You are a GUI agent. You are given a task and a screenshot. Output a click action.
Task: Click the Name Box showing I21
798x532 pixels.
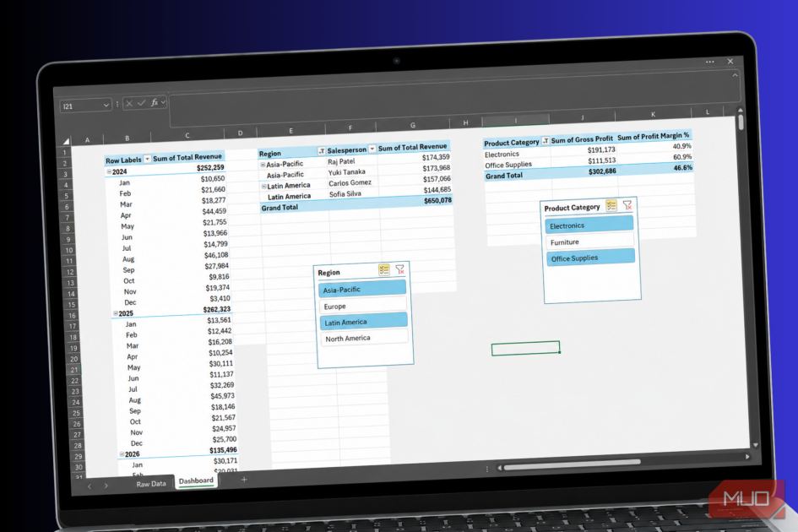tap(84, 106)
